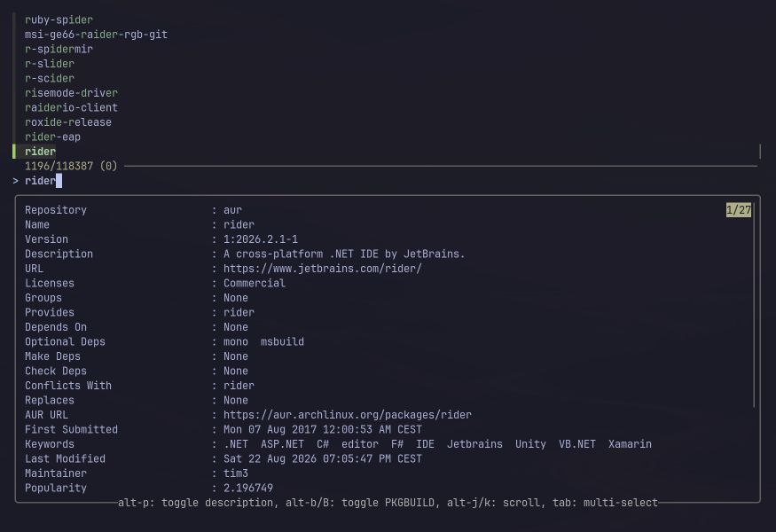776x532 pixels.
Task: Click the Xamarin keyword
Action: 630,444
